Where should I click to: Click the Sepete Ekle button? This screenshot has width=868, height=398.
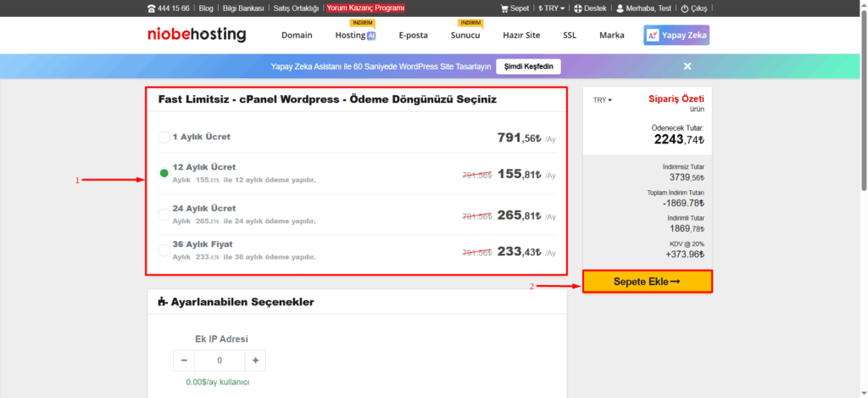pyautogui.click(x=647, y=282)
